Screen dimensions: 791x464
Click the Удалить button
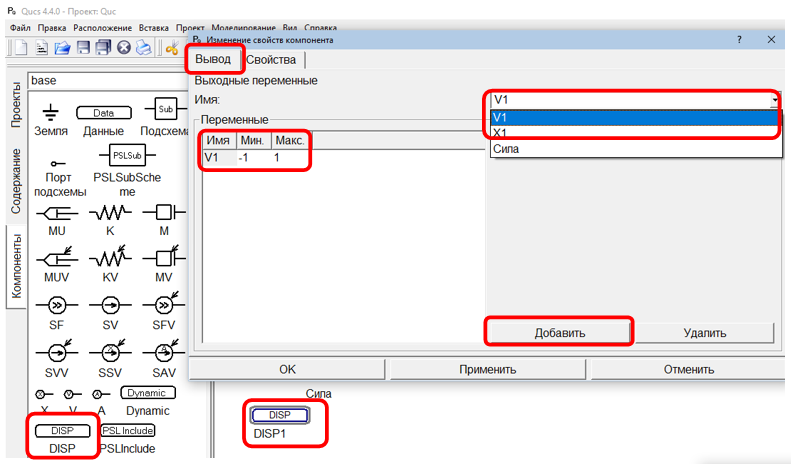[x=705, y=332]
